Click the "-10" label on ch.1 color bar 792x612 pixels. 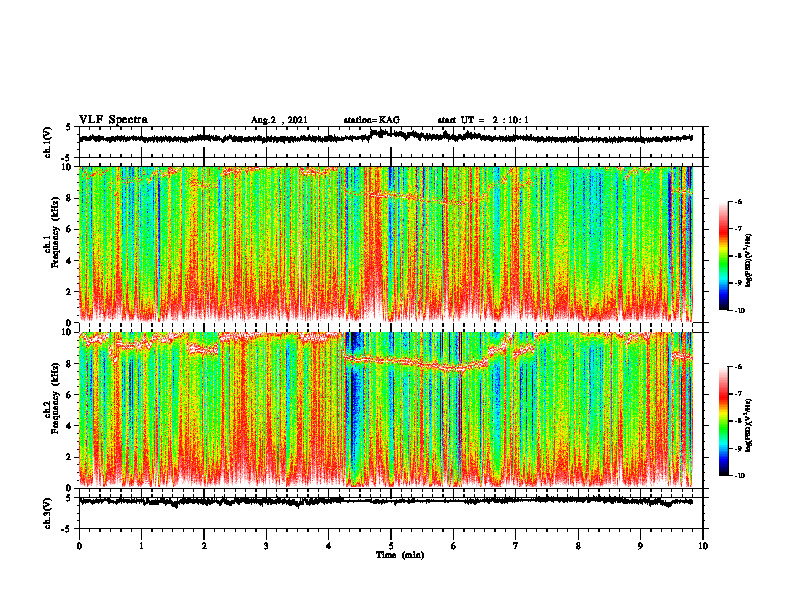(x=739, y=311)
